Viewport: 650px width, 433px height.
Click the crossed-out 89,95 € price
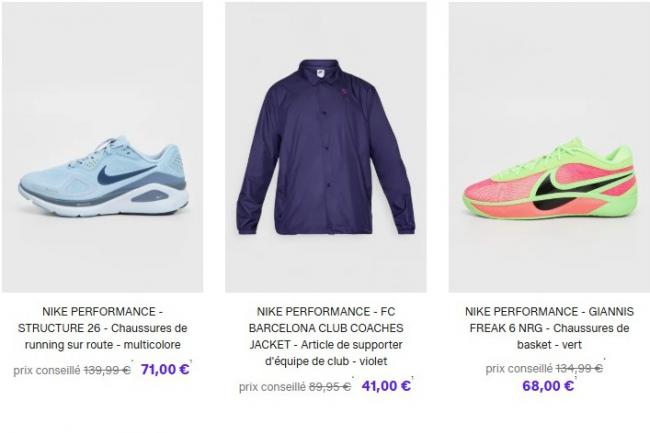(x=330, y=387)
